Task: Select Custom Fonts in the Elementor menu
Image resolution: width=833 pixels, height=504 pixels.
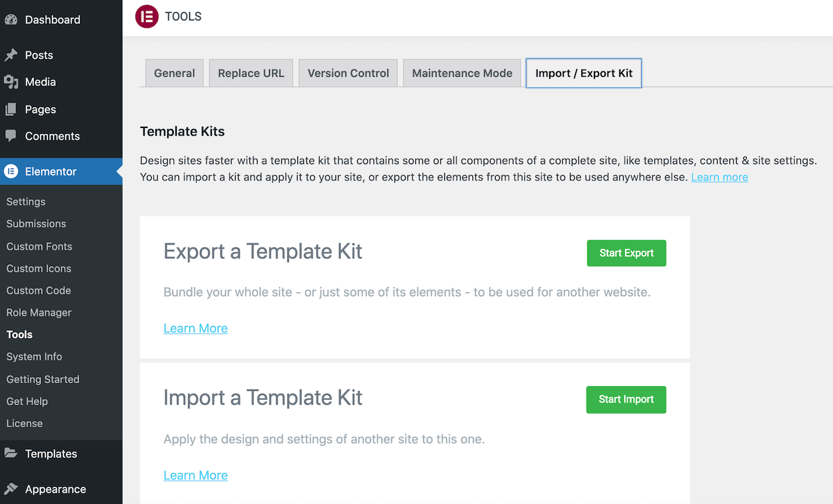Action: pos(39,246)
